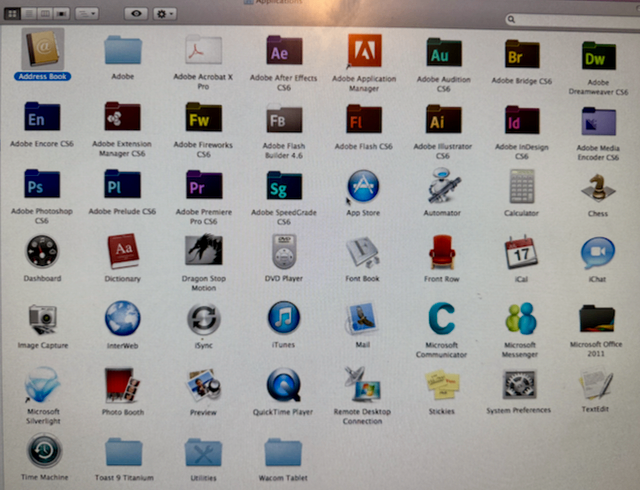Select the TextEdit app icon

coord(596,384)
